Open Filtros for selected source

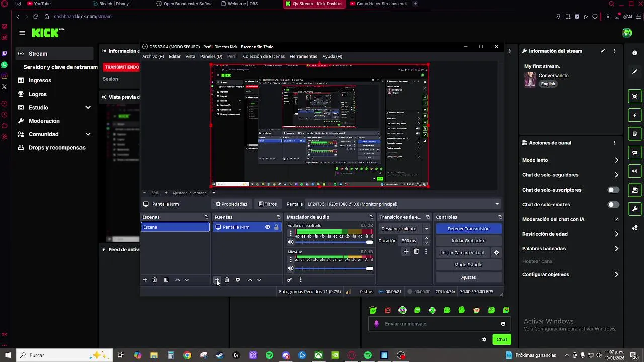[x=268, y=204]
